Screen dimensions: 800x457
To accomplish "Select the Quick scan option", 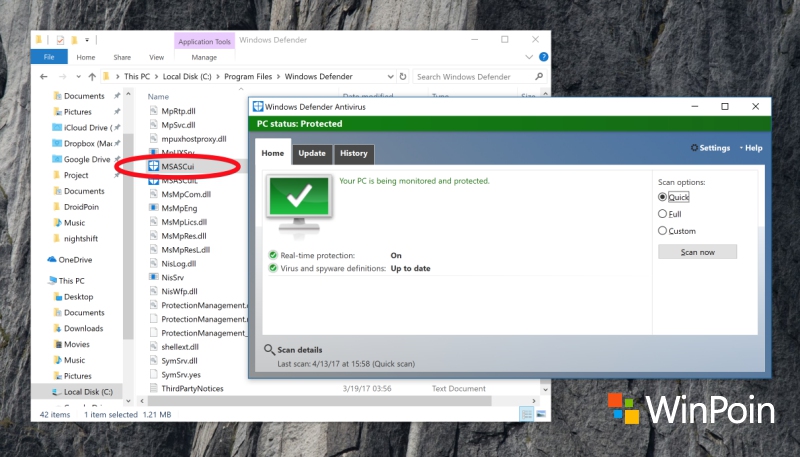I will click(x=673, y=197).
